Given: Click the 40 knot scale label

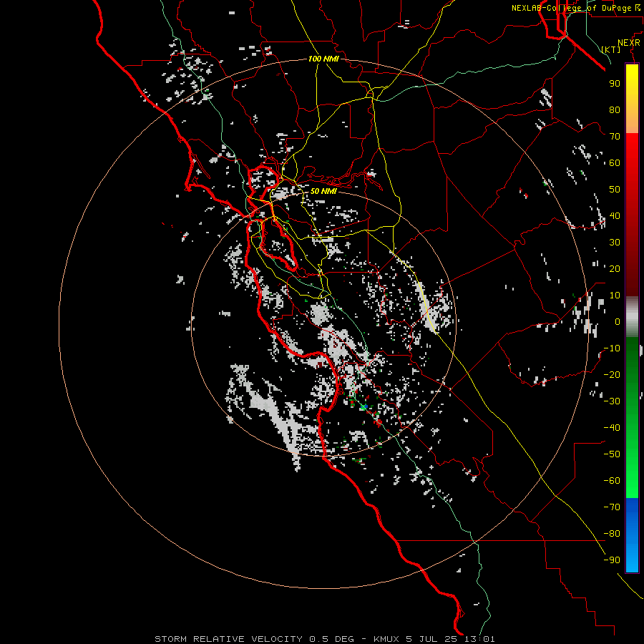Looking at the screenshot, I should click(x=615, y=215).
